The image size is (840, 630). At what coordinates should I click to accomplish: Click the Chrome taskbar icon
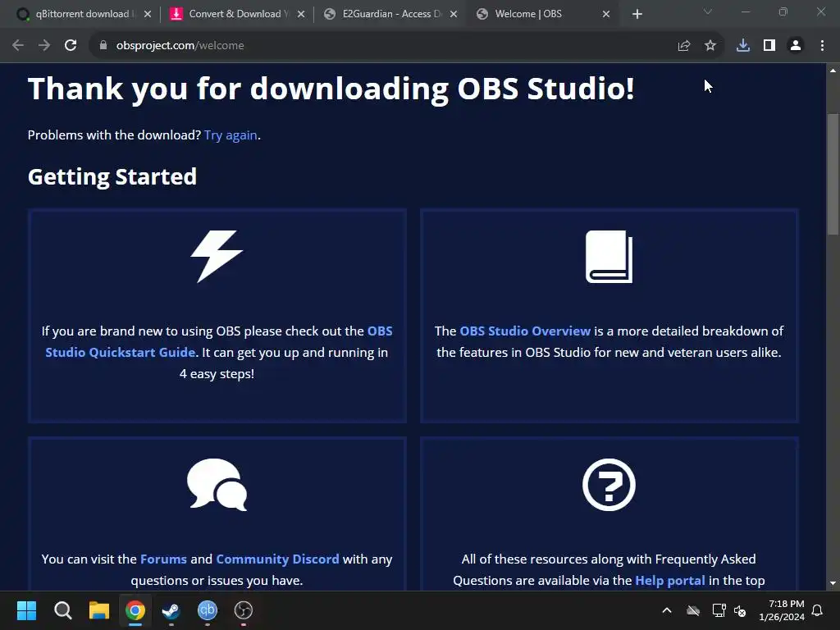tap(135, 610)
